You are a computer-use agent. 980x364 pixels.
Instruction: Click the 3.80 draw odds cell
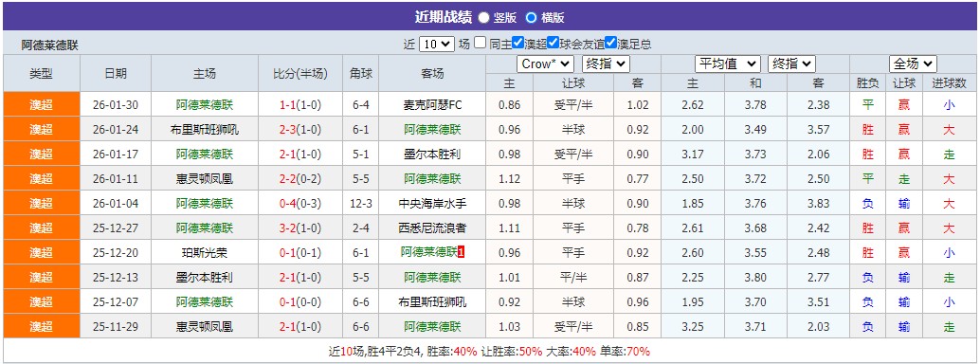[755, 277]
